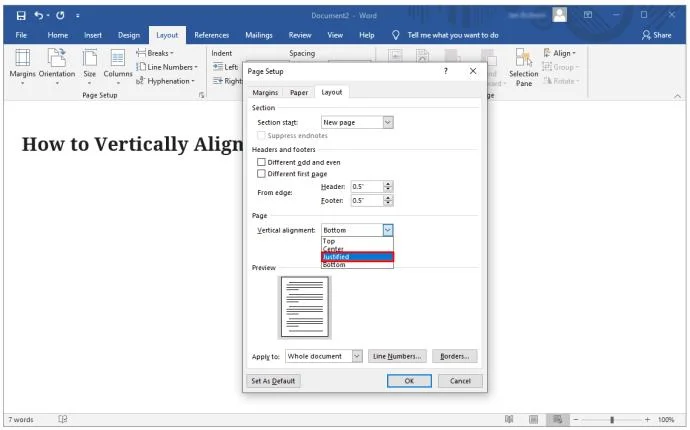Switch to the View ribbon tab

point(335,35)
